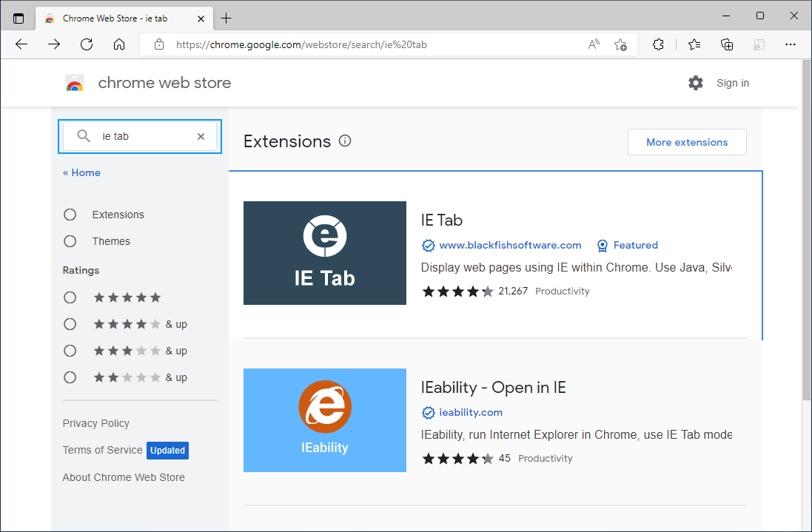Image resolution: width=812 pixels, height=532 pixels.
Task: Click the Extensions info icon
Action: click(x=345, y=141)
